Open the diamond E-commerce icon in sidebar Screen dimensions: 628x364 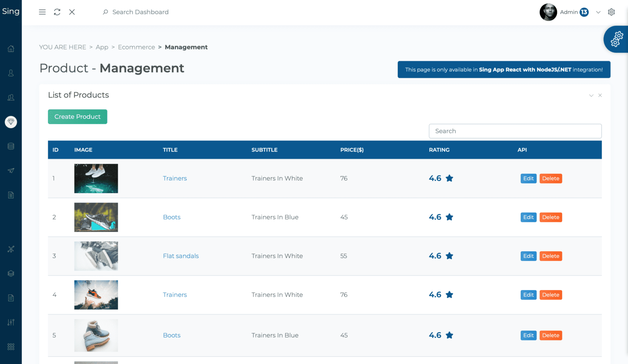pos(11,122)
